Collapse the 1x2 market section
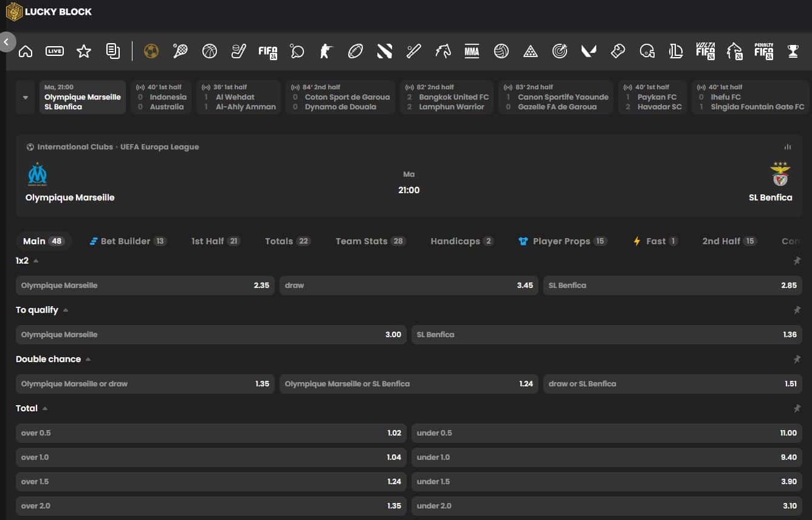This screenshot has height=520, width=812. (x=36, y=261)
